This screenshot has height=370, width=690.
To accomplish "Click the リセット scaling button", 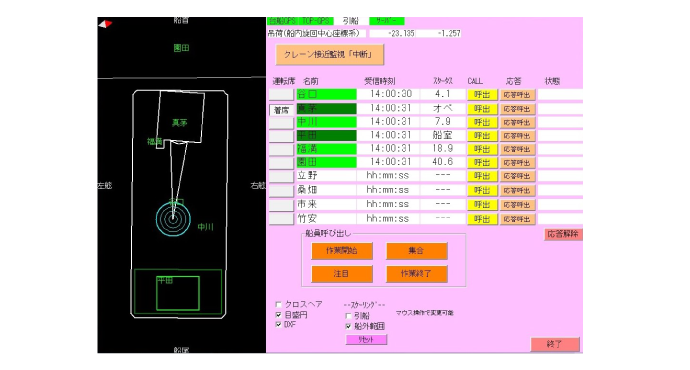I will tap(366, 340).
